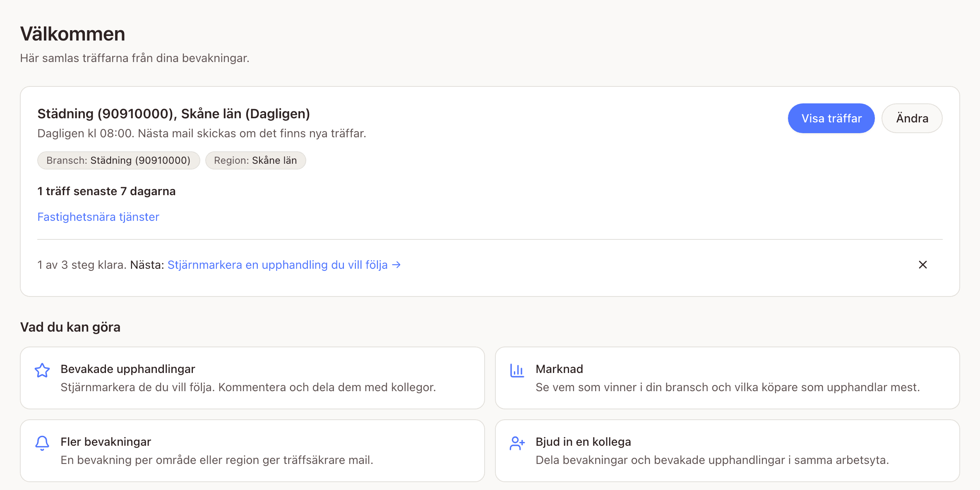Viewport: 980px width, 490px height.
Task: Click the bell icon beside Fler bevakningar
Action: point(42,443)
